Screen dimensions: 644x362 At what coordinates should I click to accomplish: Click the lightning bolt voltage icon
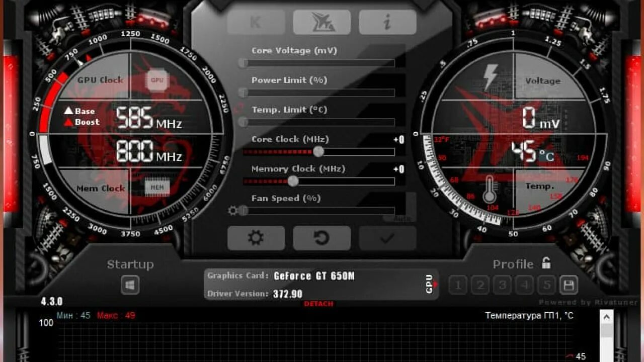490,77
